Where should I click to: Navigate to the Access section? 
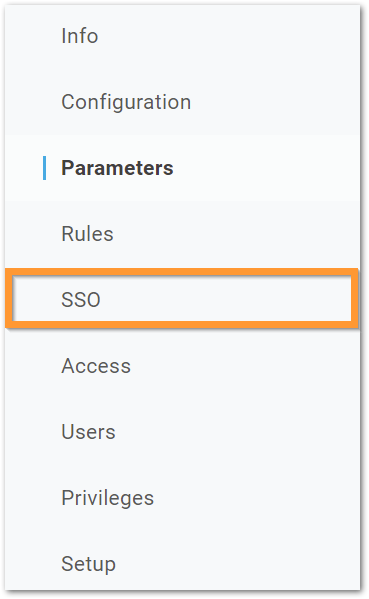[x=96, y=366]
